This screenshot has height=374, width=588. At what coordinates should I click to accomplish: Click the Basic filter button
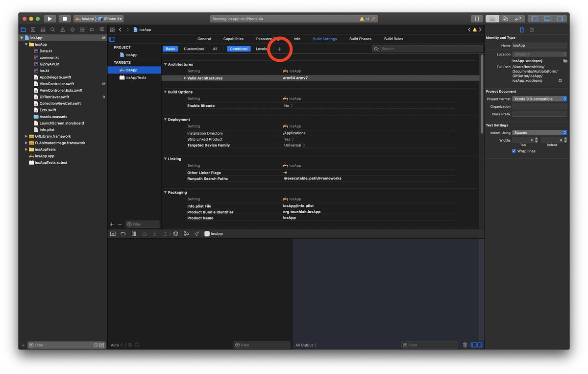pos(170,49)
